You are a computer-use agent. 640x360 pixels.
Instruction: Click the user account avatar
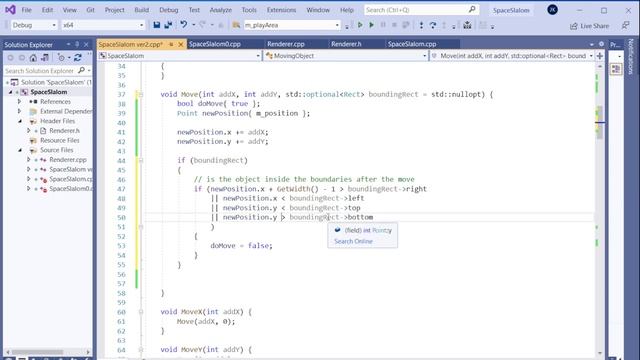[x=552, y=10]
